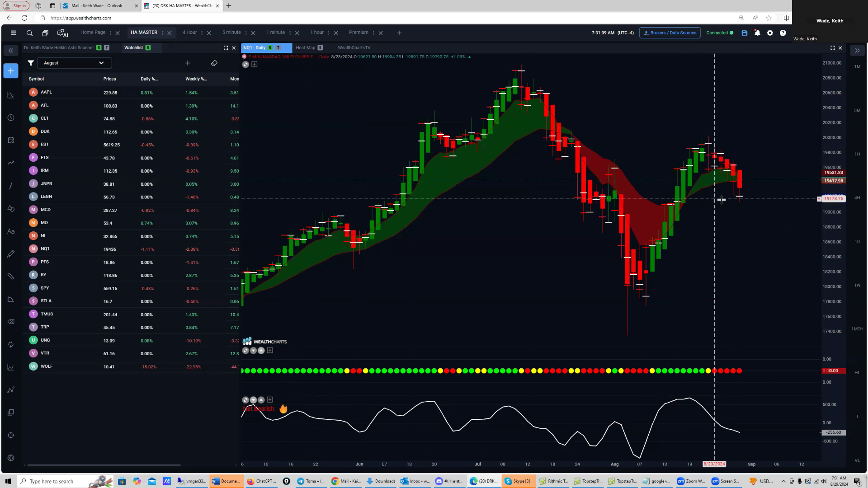Open Brokers / Data Sources

tap(670, 33)
